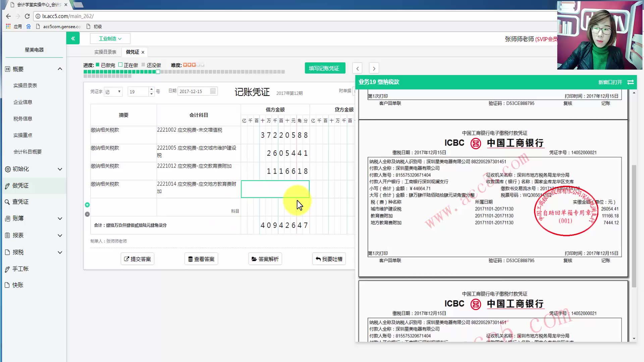Collapse the 概要 section in sidebar
Viewport: 644px width, 362px height.
tap(60, 69)
